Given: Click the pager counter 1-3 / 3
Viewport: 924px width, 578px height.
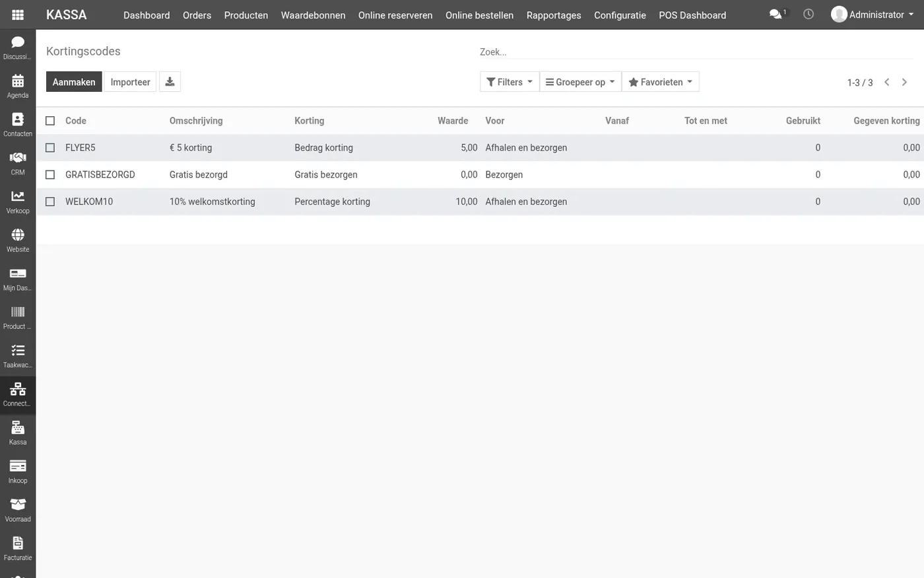Looking at the screenshot, I should [x=860, y=83].
